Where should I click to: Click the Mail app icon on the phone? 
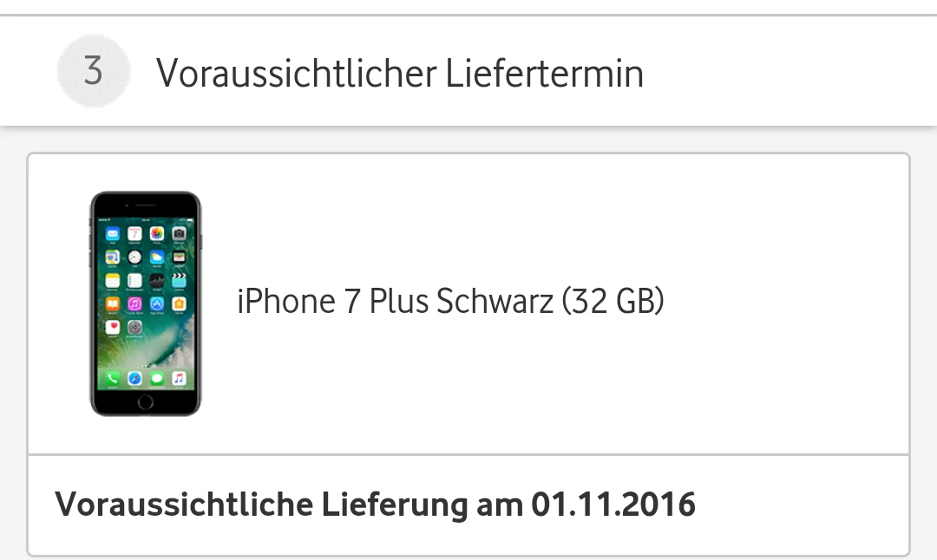(x=112, y=234)
